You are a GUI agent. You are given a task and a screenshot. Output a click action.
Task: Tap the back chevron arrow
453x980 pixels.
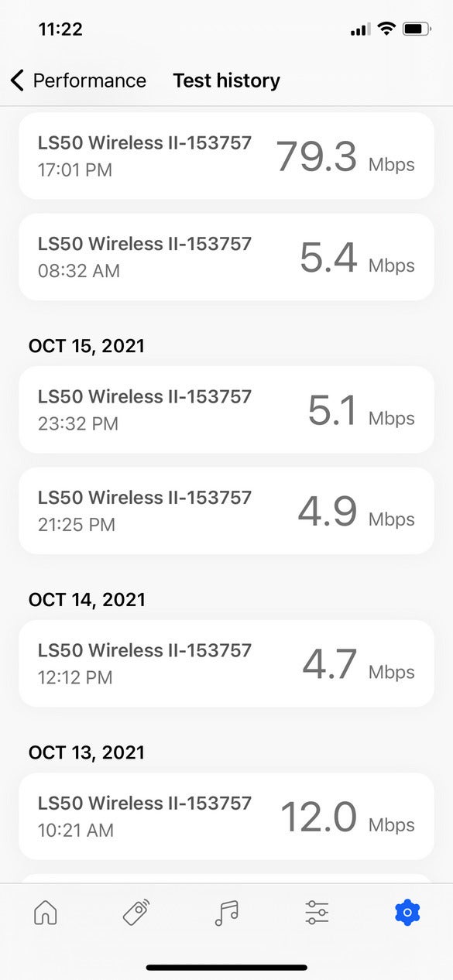point(17,80)
